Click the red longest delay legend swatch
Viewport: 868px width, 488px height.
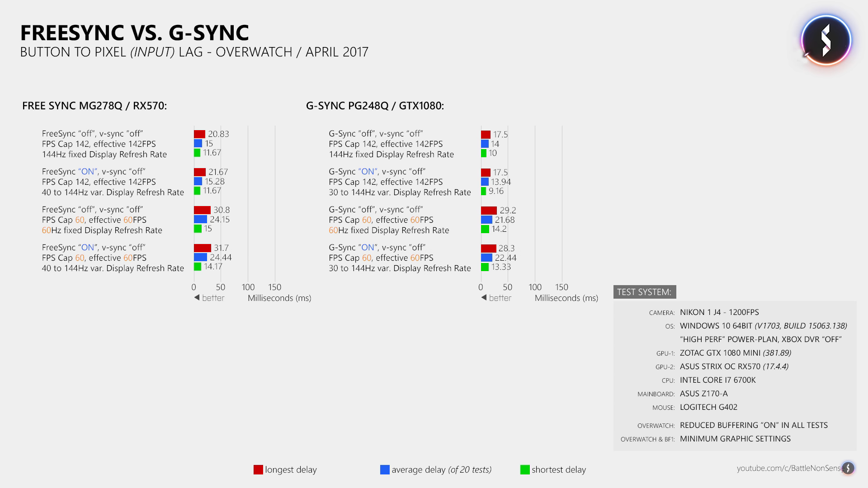pos(258,470)
